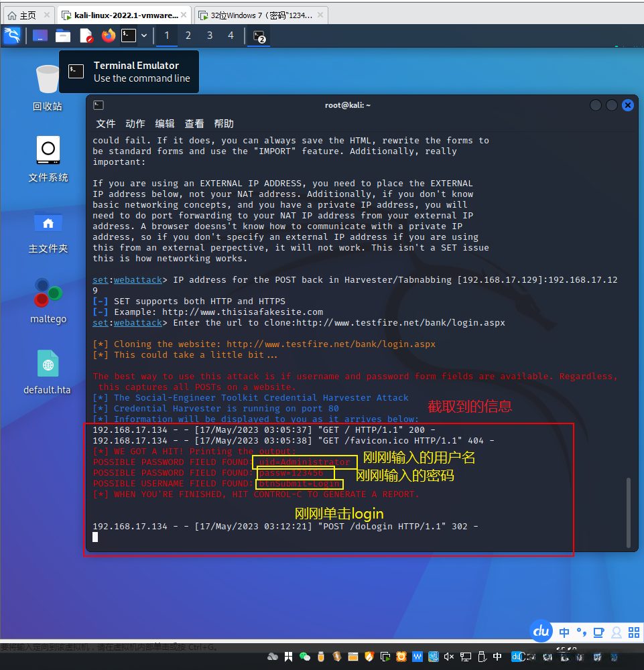Toggle the muted speaker volume icon

pyautogui.click(x=449, y=657)
